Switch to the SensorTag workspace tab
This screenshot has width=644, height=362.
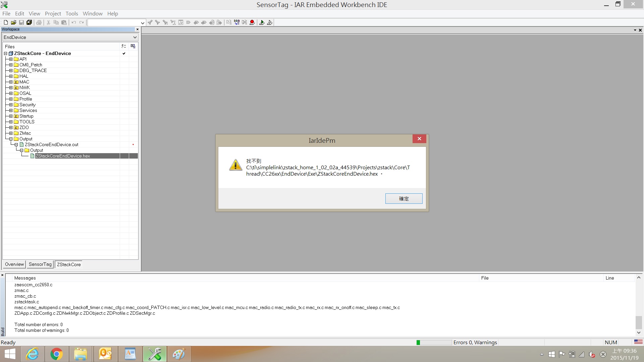pyautogui.click(x=40, y=264)
